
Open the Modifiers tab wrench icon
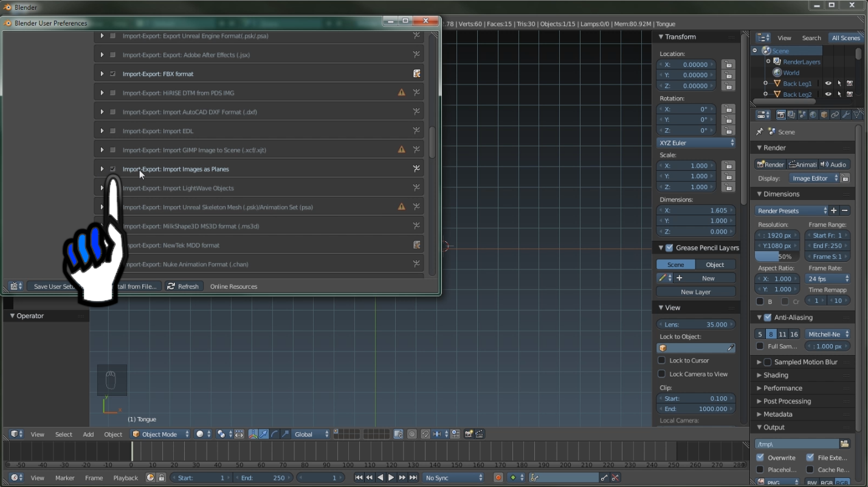coord(846,114)
